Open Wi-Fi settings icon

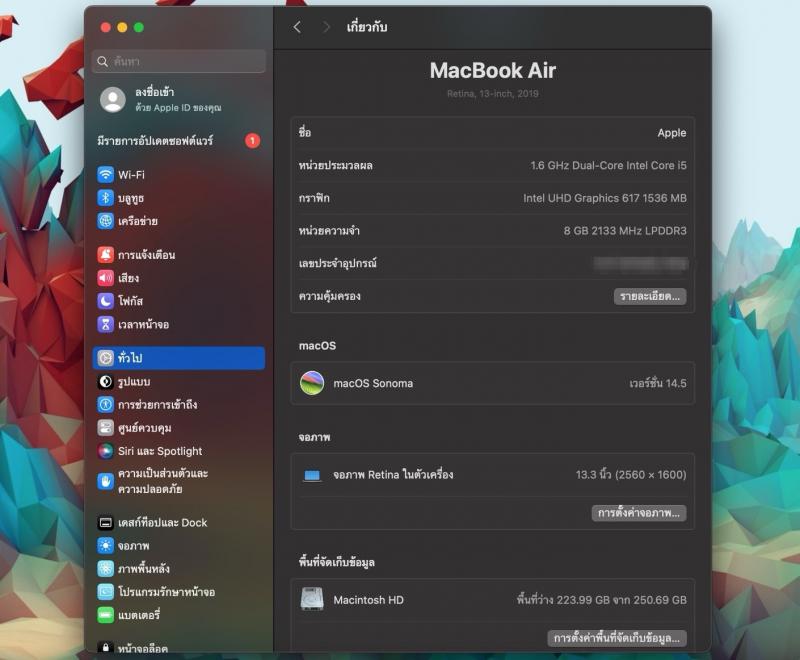tap(106, 174)
